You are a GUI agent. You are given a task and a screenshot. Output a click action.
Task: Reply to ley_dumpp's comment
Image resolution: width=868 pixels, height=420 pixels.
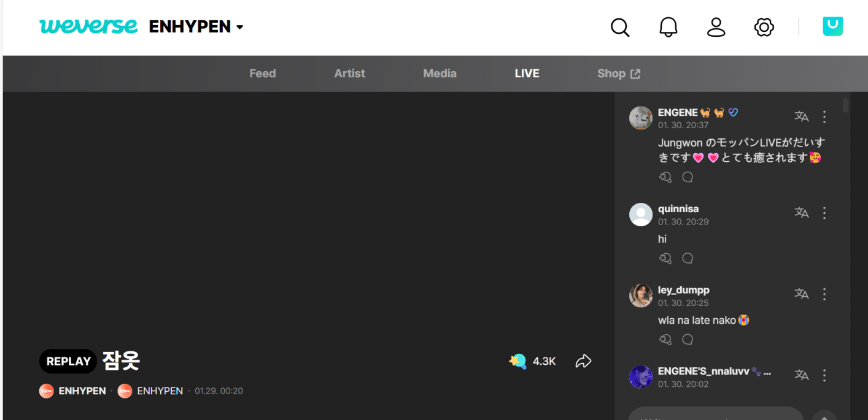tap(688, 339)
